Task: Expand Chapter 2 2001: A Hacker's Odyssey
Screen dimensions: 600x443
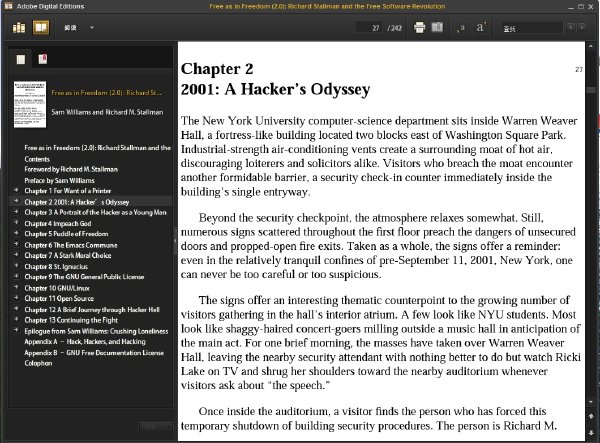Action: 16,200
